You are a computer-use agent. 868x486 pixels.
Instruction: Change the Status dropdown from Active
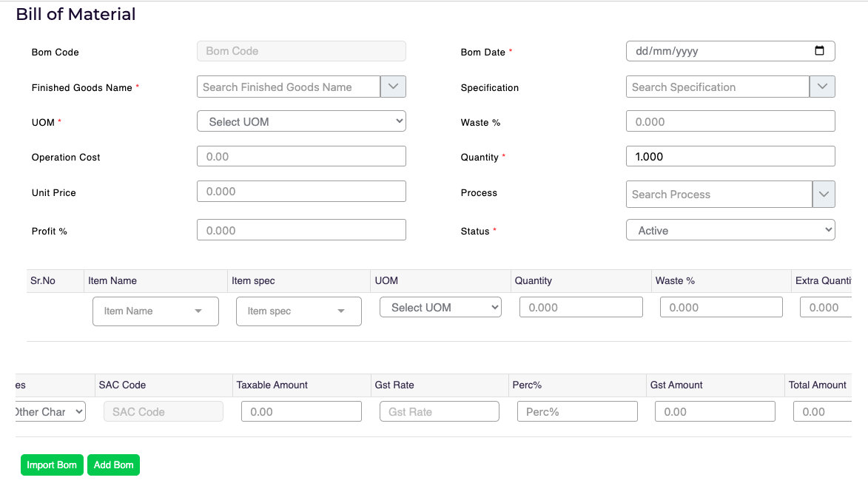(x=730, y=230)
